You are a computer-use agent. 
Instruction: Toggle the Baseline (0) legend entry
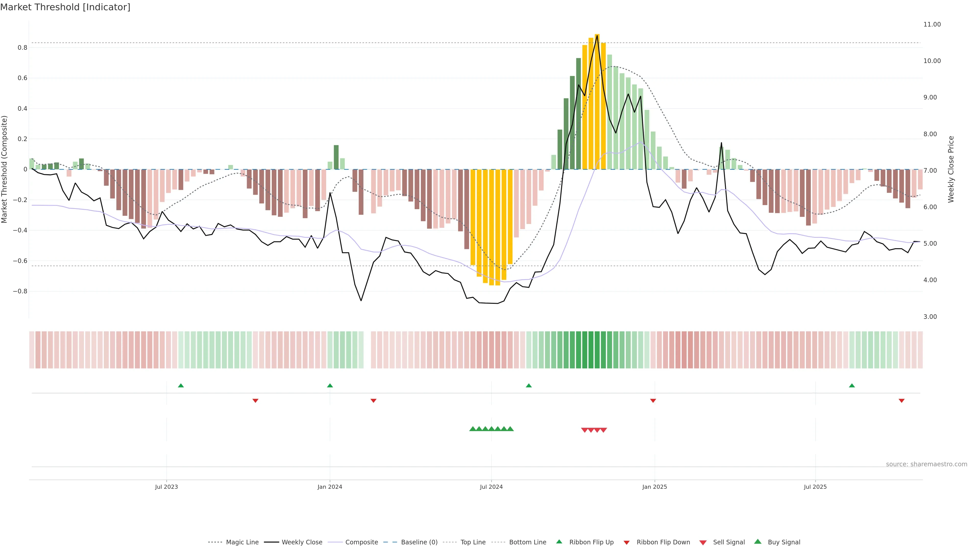[419, 542]
